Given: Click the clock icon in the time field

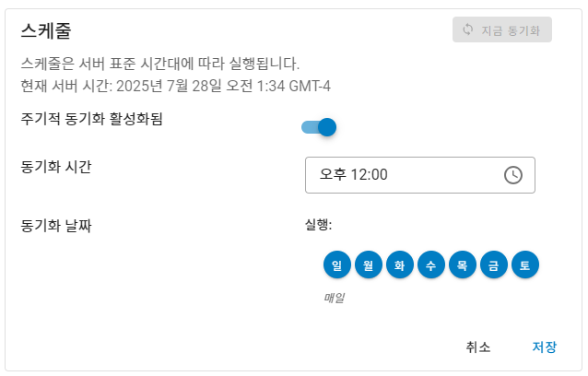Looking at the screenshot, I should point(513,175).
